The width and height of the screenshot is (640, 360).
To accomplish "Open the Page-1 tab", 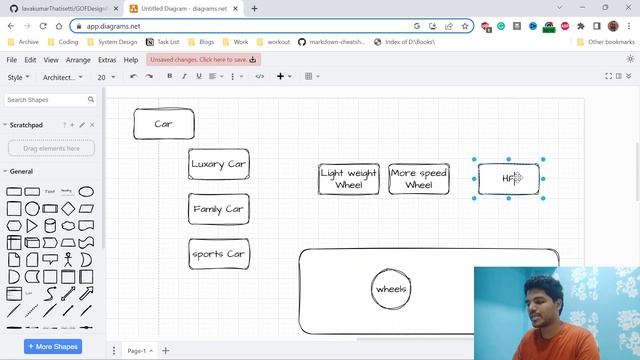I will click(140, 351).
